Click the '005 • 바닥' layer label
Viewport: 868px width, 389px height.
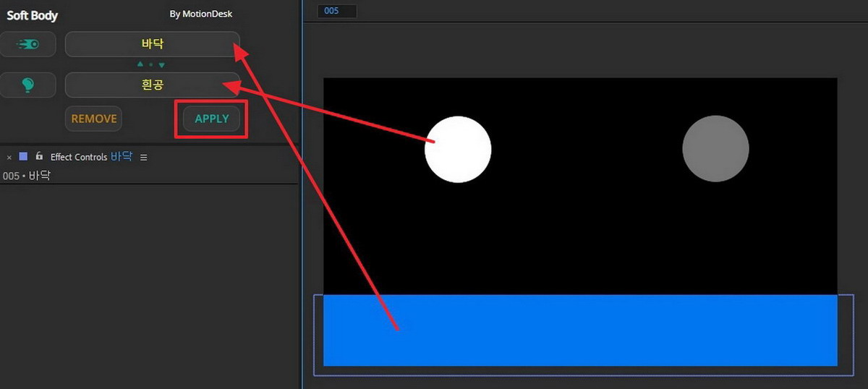(x=27, y=176)
